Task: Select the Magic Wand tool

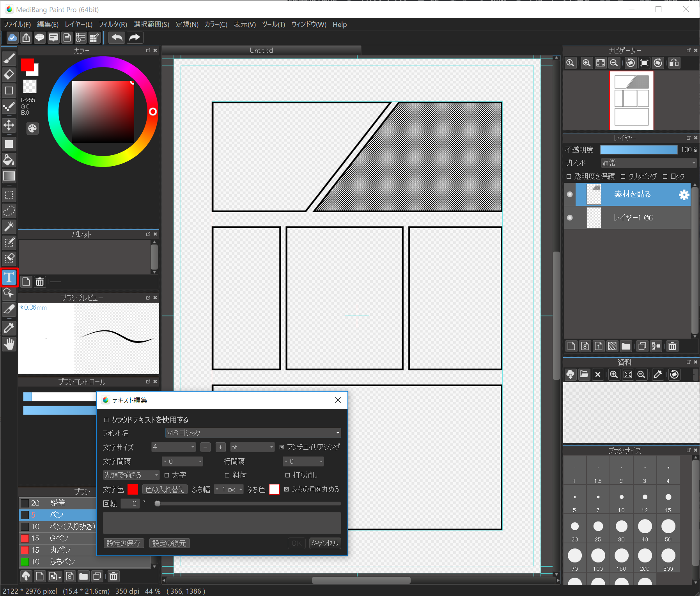Action: pyautogui.click(x=9, y=226)
